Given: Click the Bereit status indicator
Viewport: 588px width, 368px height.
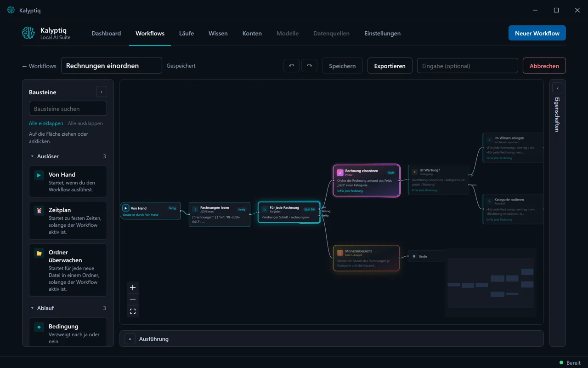Looking at the screenshot, I should point(570,362).
